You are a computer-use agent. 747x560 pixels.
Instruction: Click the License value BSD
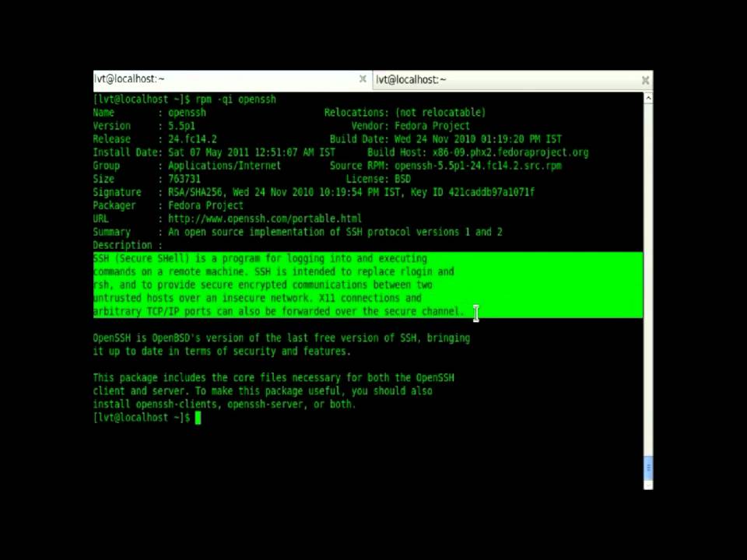point(402,179)
